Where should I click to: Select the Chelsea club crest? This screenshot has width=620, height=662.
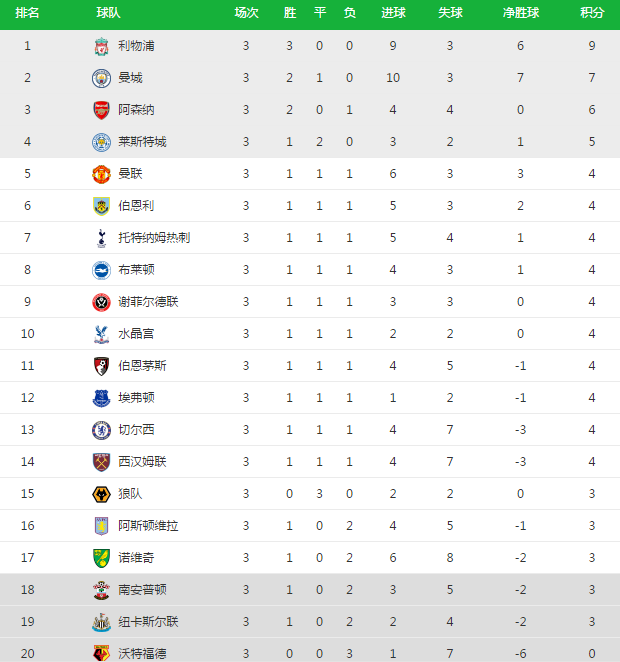coord(101,430)
